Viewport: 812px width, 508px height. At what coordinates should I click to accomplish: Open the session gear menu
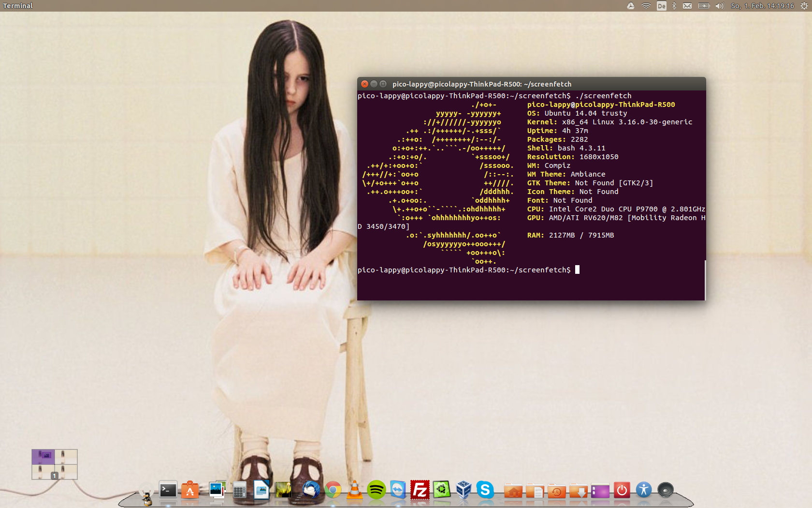tap(804, 6)
